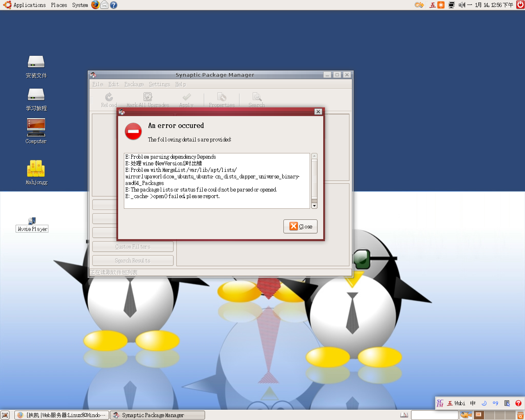
Task: Click the orange update notifier icon
Action: point(441,5)
